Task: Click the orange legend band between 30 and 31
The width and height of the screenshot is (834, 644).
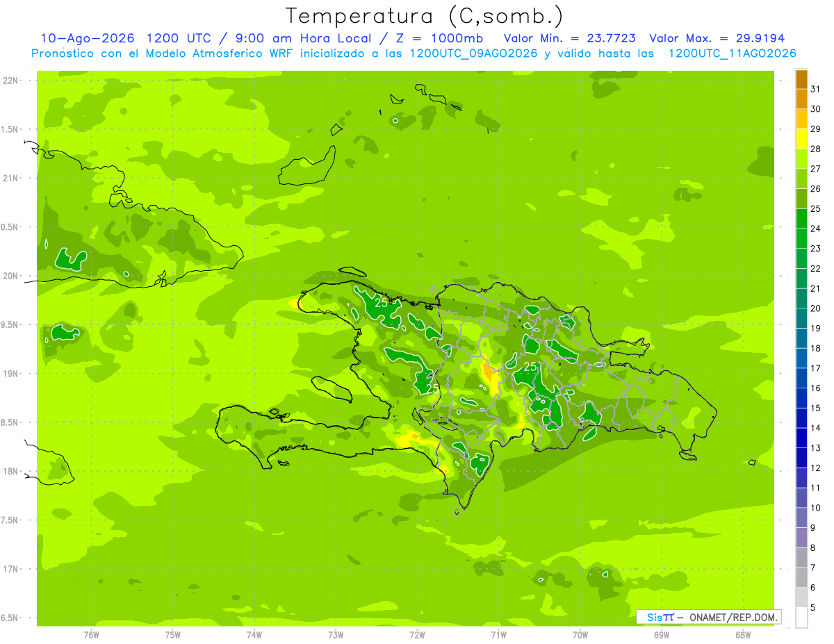Action: coord(801,99)
